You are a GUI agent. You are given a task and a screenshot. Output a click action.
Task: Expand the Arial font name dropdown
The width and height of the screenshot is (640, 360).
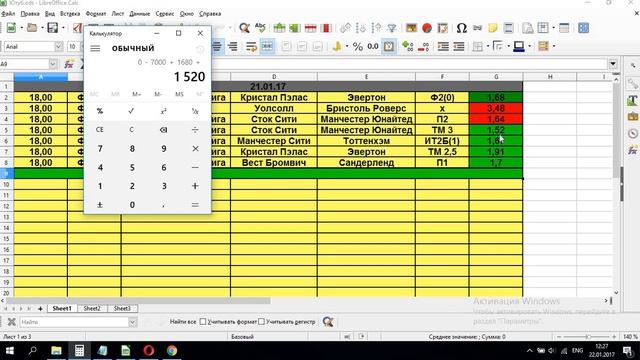click(58, 47)
